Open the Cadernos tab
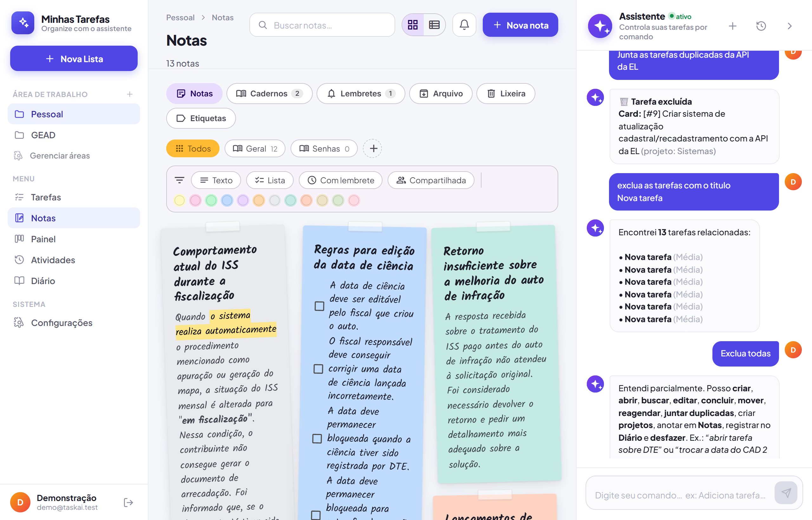The width and height of the screenshot is (812, 520). [269, 94]
